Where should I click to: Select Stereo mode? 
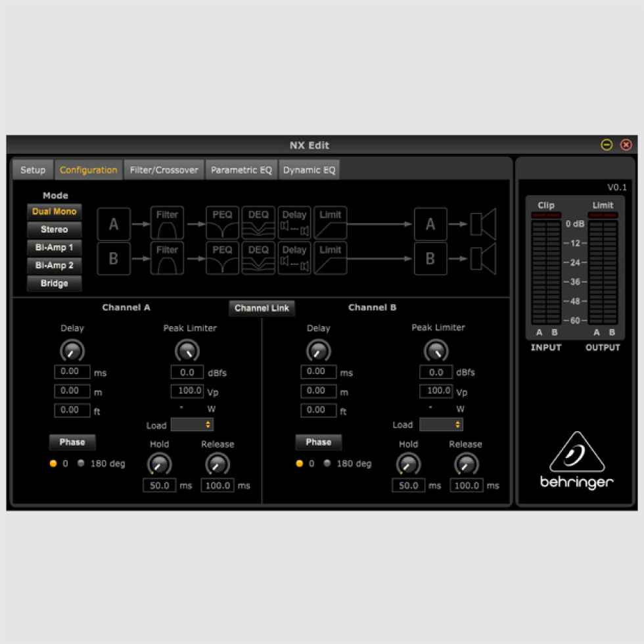pyautogui.click(x=54, y=229)
